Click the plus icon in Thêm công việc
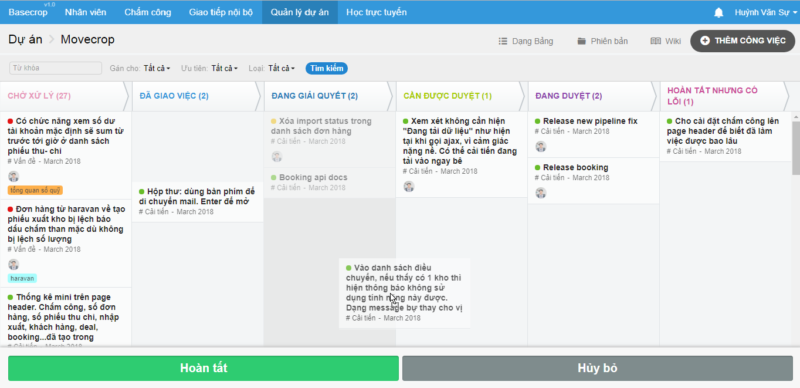This screenshot has width=800, height=388. tap(705, 41)
